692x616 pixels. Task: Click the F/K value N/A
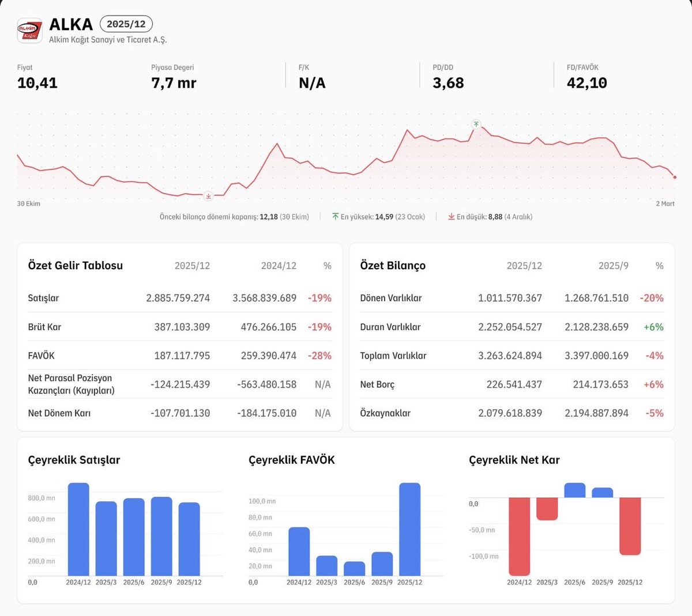(x=312, y=83)
